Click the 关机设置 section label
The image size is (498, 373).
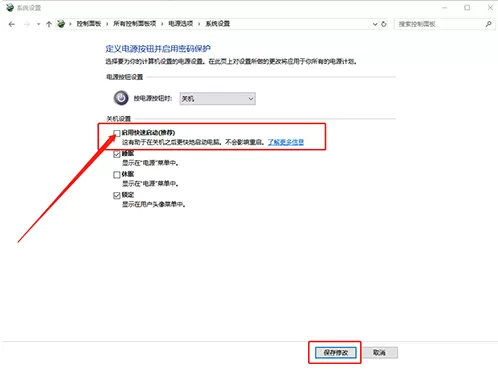[x=119, y=119]
